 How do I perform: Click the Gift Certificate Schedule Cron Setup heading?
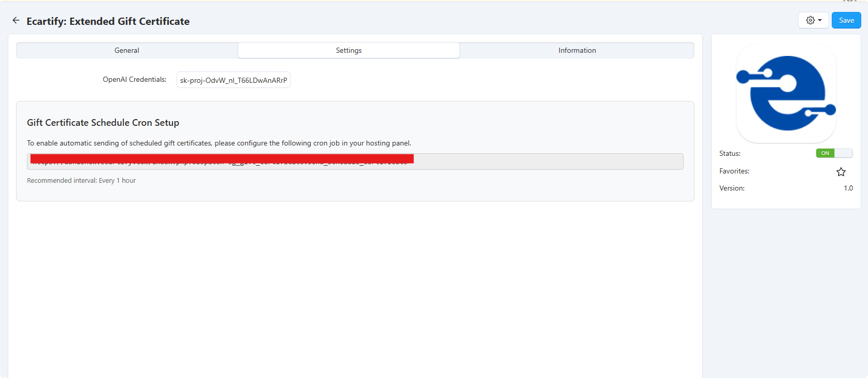click(103, 123)
